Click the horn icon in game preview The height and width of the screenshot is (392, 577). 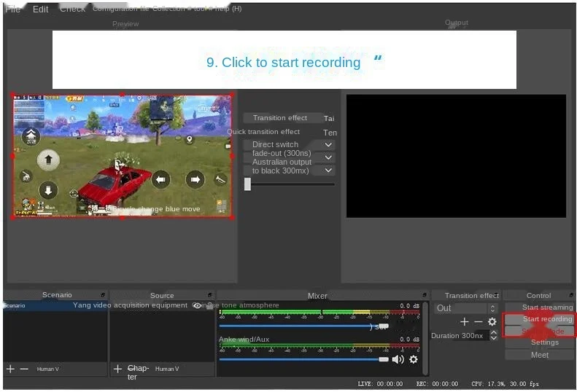220,180
